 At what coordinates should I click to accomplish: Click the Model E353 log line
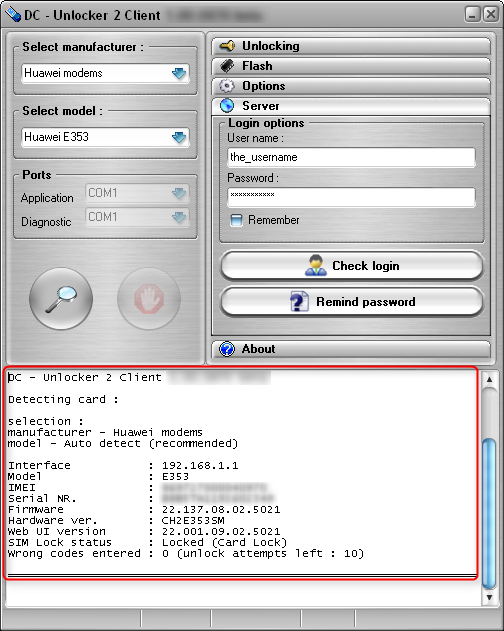pos(98,476)
